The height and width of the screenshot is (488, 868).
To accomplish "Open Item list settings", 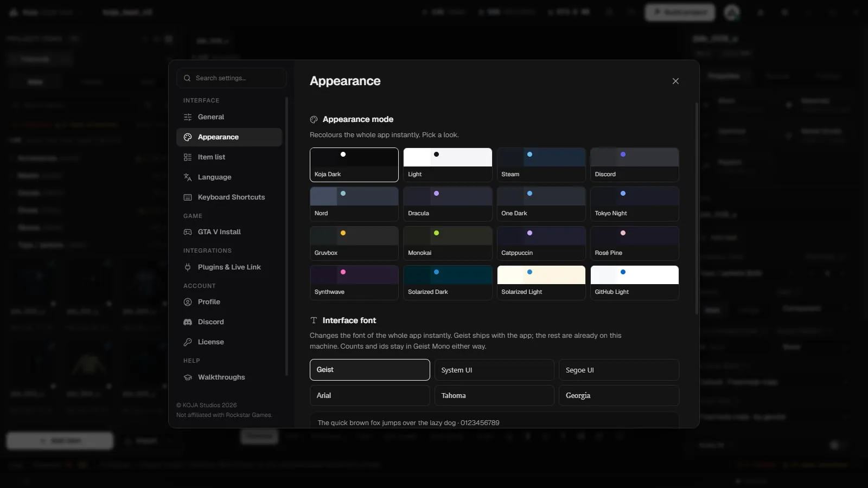I will point(229,157).
